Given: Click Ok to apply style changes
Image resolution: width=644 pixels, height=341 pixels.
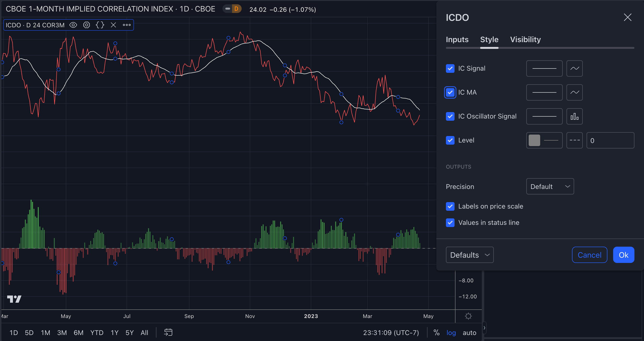Looking at the screenshot, I should 623,255.
